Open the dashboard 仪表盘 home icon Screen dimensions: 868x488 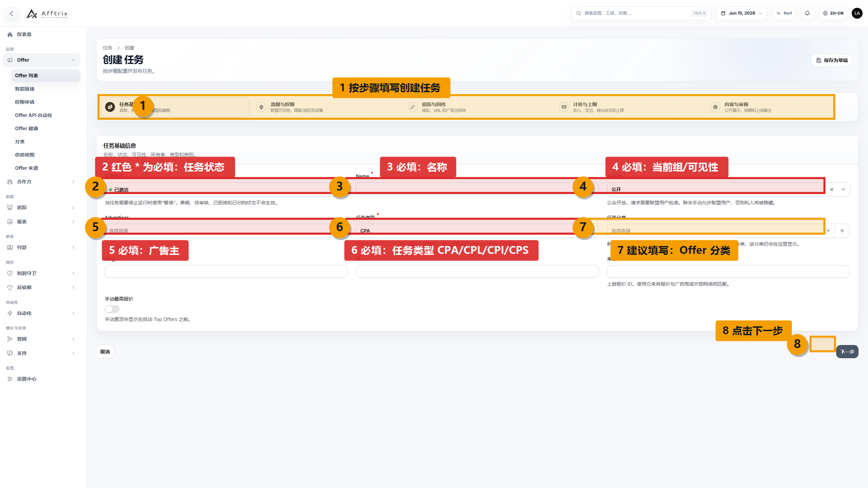(x=10, y=34)
